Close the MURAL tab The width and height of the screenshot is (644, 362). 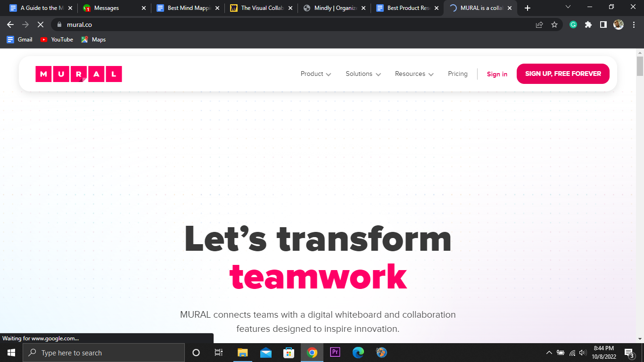coord(510,8)
